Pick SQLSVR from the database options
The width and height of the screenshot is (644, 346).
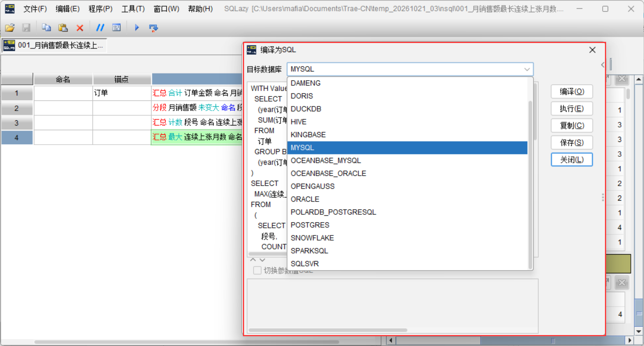[407, 264]
